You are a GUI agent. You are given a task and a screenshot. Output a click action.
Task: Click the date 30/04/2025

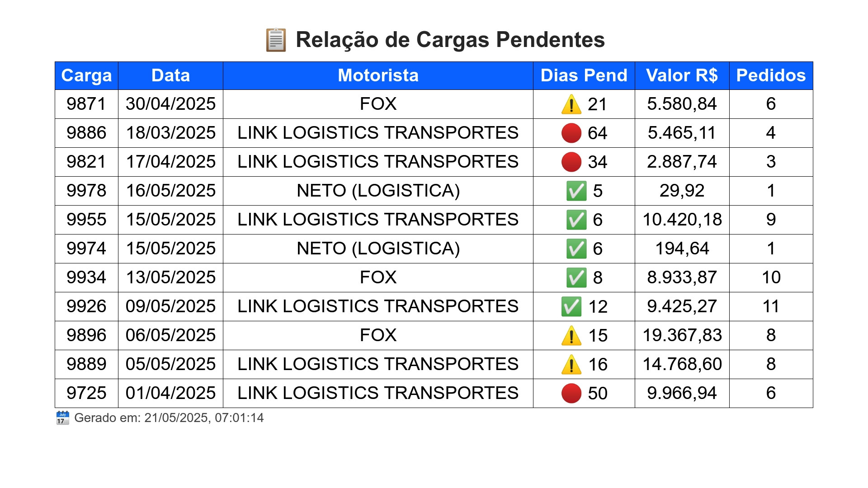point(170,104)
